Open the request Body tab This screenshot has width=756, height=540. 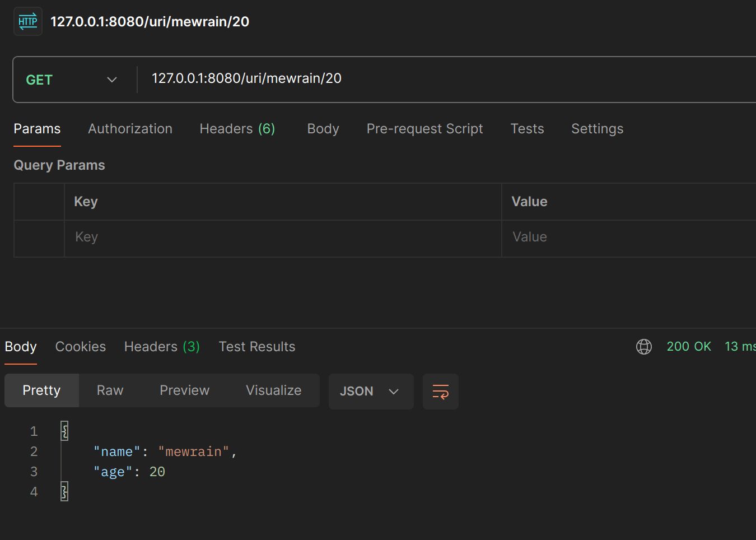click(x=323, y=129)
